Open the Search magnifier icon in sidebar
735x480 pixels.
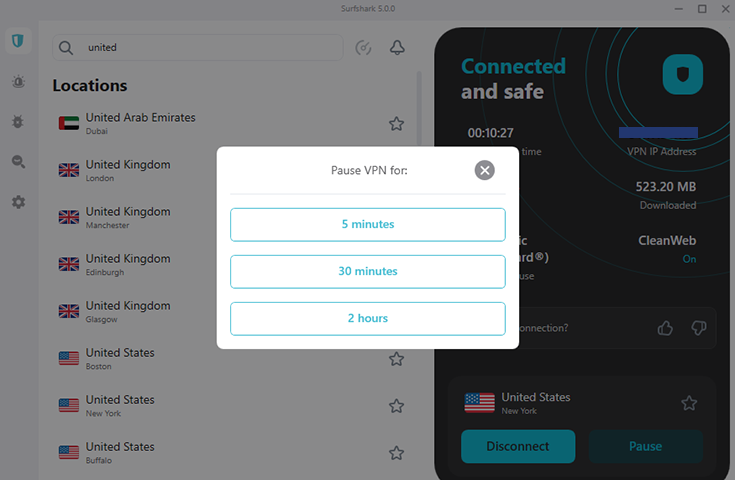point(18,162)
